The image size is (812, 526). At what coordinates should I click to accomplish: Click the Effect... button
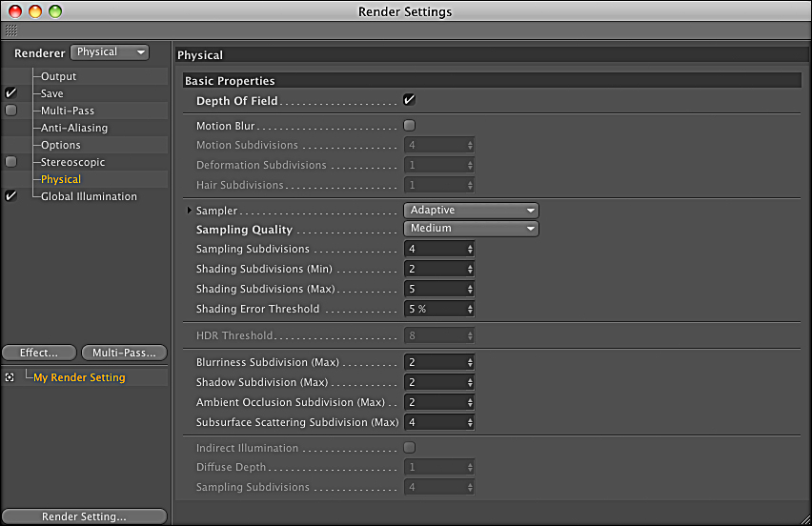(39, 353)
